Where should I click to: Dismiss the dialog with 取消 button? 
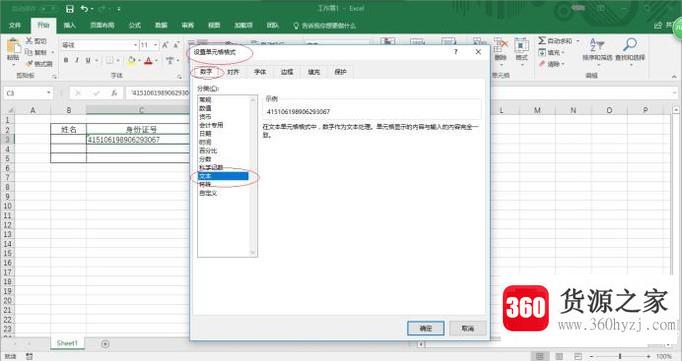tap(468, 328)
